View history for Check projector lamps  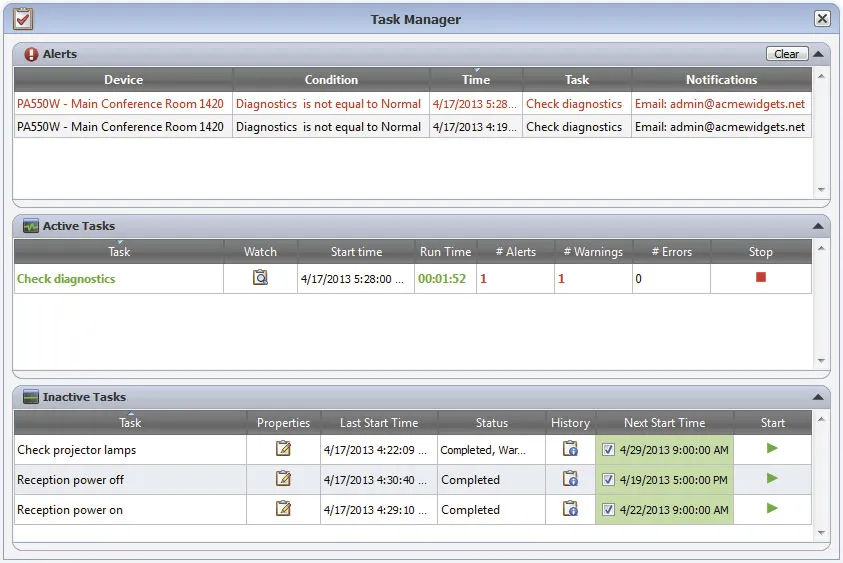click(x=570, y=448)
